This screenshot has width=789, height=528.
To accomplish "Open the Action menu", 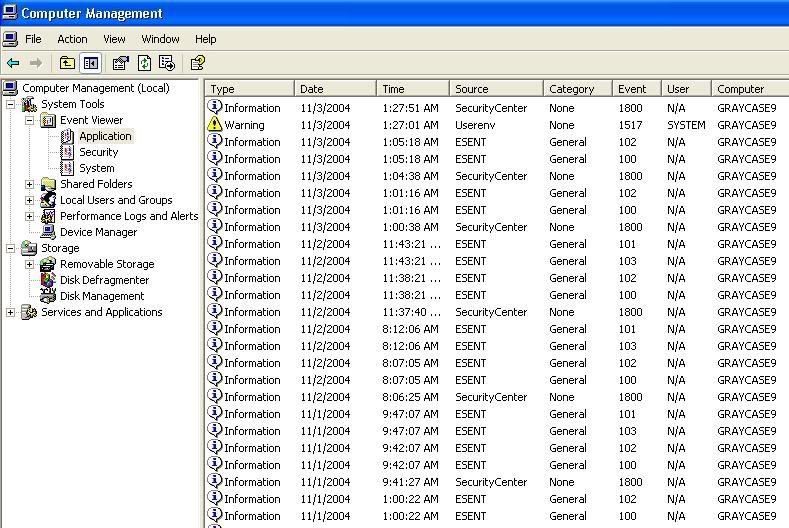I will (72, 39).
